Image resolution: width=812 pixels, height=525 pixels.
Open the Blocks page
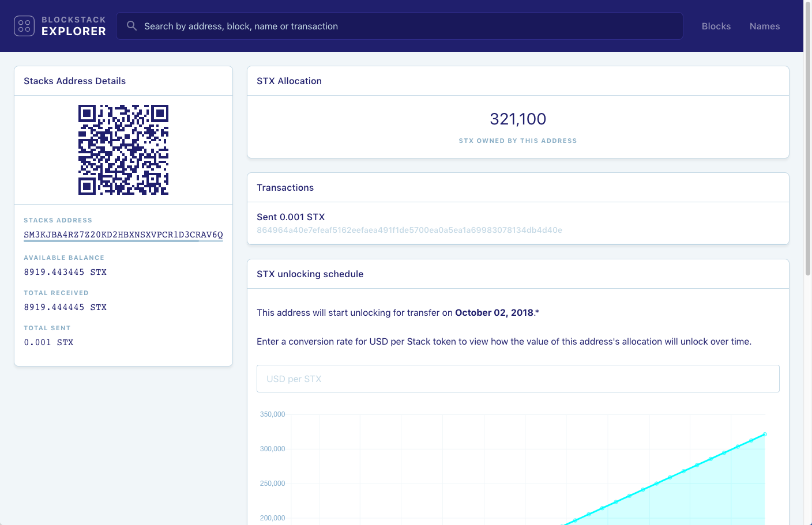pyautogui.click(x=716, y=26)
